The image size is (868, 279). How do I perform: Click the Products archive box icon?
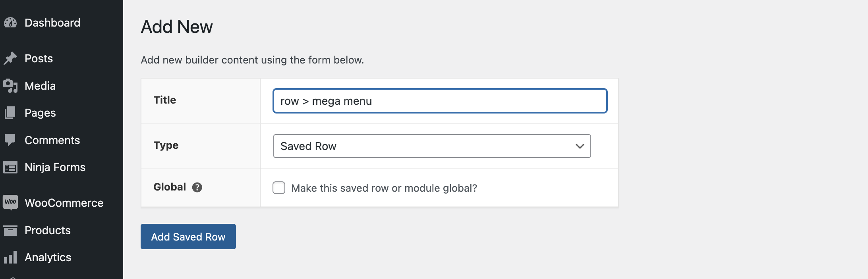[x=10, y=230]
